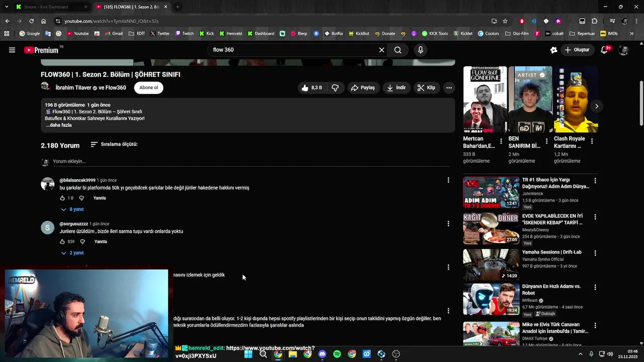Image resolution: width=644 pixels, height=362 pixels.
Task: Open the Dünyanın En Hızlı Adamı vs. Robot thumbnail
Action: pos(491,299)
